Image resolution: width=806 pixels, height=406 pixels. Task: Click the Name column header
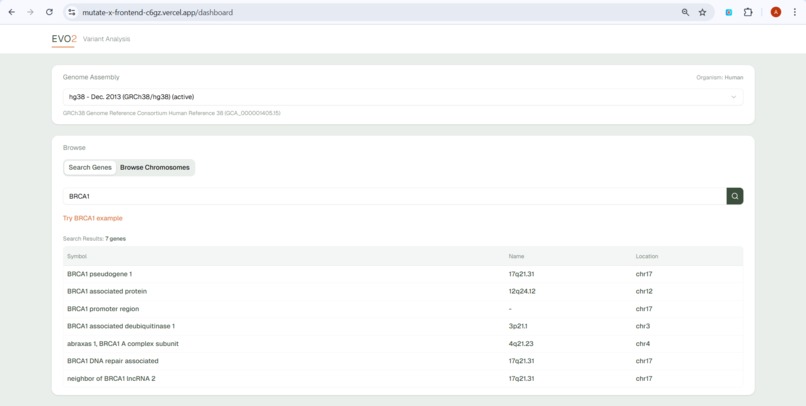516,256
